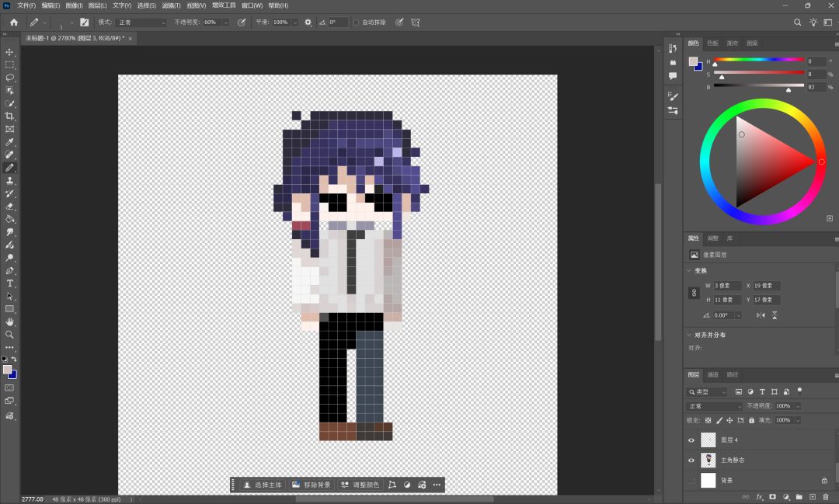
Task: Select the Eraser tool
Action: 9,206
